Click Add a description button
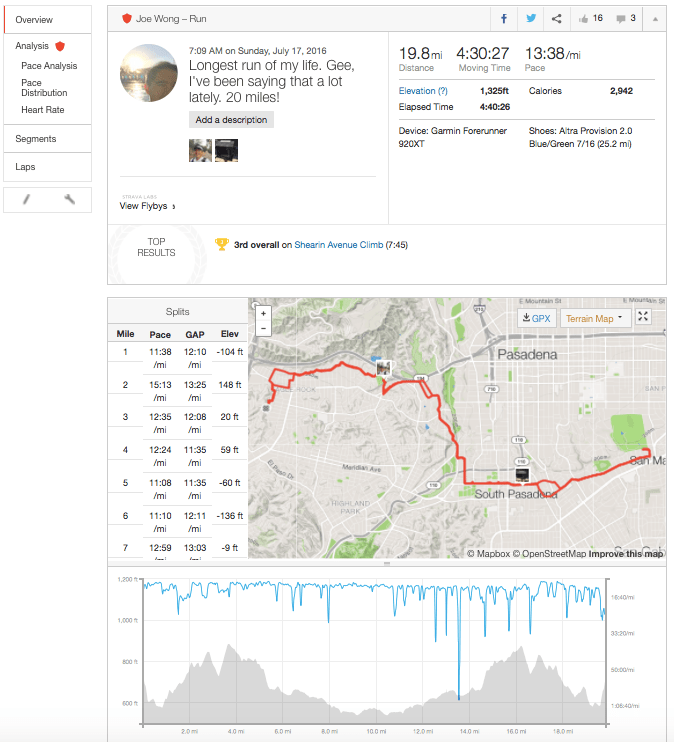This screenshot has height=742, width=674. coord(231,120)
